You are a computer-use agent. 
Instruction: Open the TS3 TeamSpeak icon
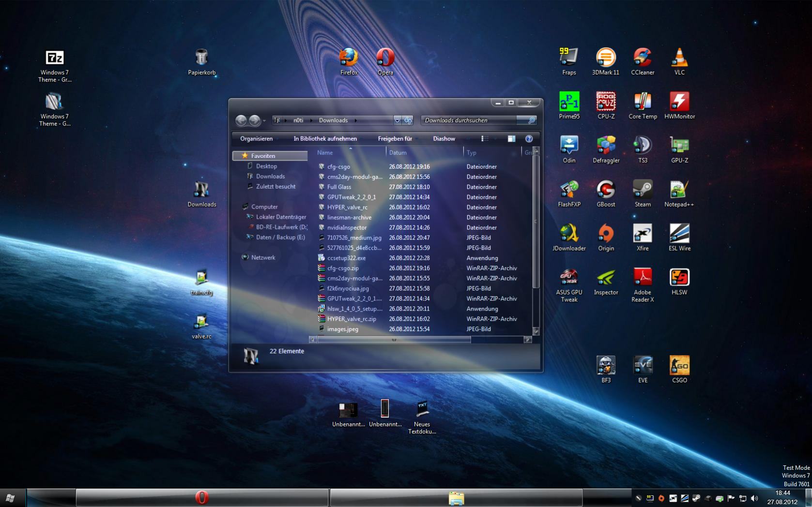(643, 149)
